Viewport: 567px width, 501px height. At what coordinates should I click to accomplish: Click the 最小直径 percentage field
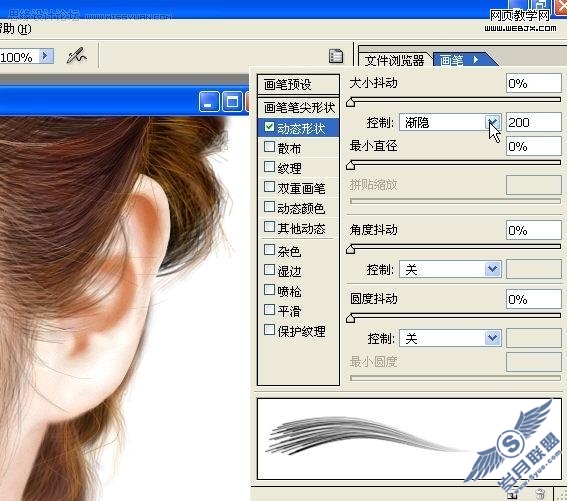coord(534,146)
